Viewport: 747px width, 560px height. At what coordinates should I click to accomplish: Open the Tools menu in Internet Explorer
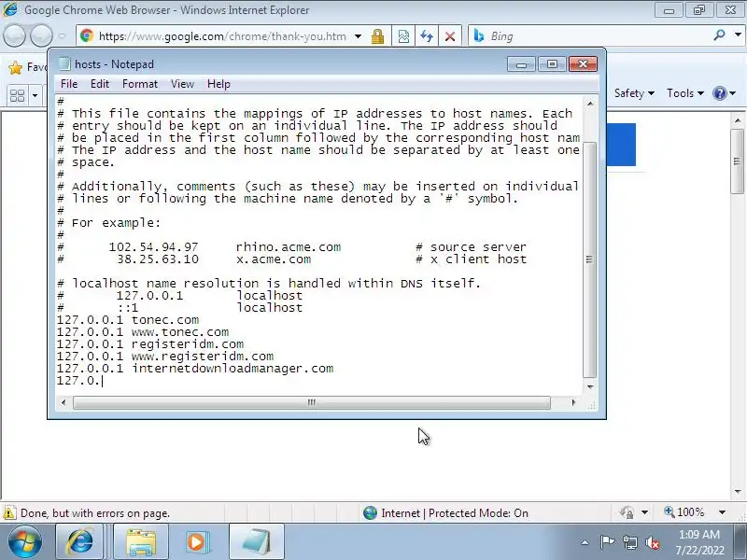(x=685, y=93)
